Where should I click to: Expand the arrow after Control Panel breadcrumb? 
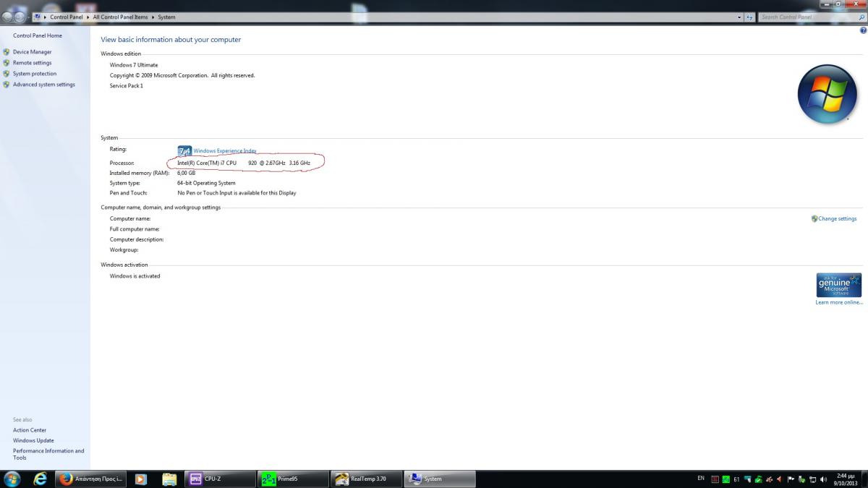[88, 17]
